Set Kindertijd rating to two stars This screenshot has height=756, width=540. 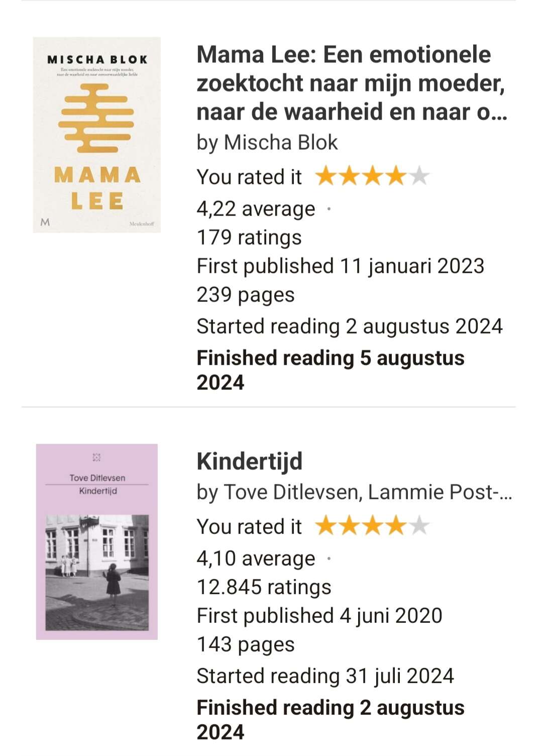349,526
